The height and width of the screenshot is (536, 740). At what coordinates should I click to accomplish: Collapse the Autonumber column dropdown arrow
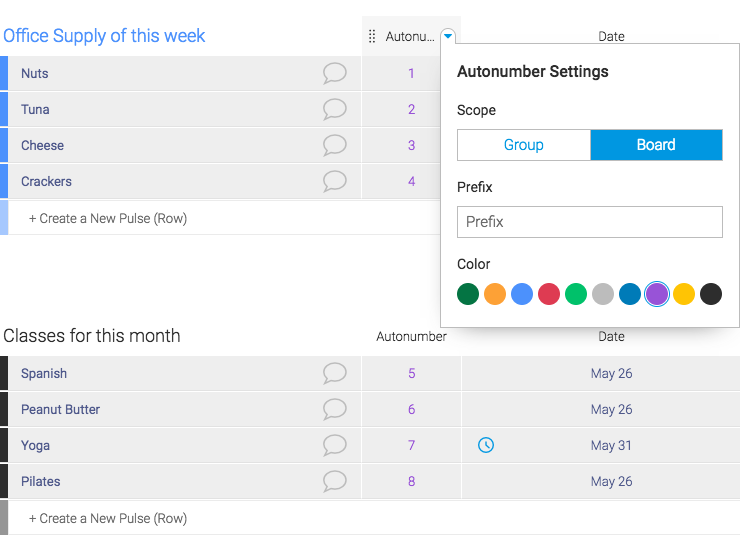(448, 36)
